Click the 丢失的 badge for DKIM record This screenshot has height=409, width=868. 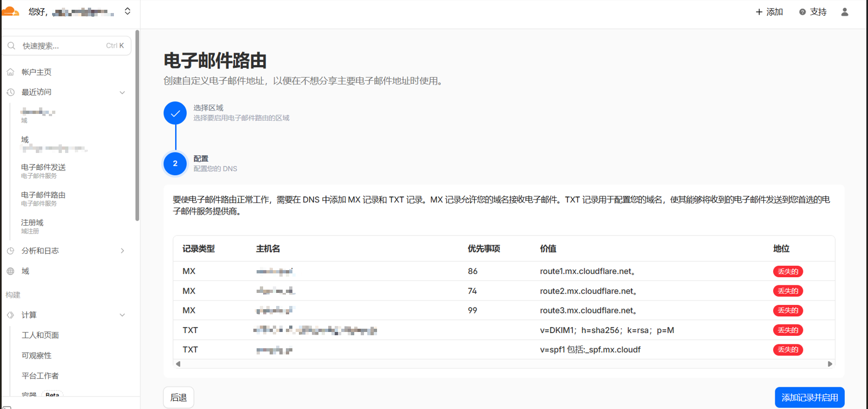click(x=788, y=330)
